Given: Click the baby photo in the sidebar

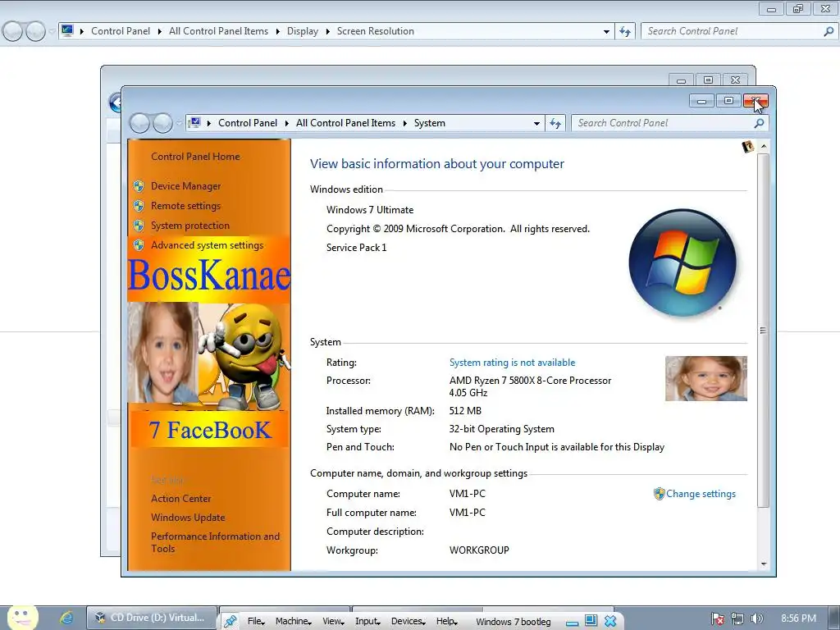Looking at the screenshot, I should (x=163, y=353).
